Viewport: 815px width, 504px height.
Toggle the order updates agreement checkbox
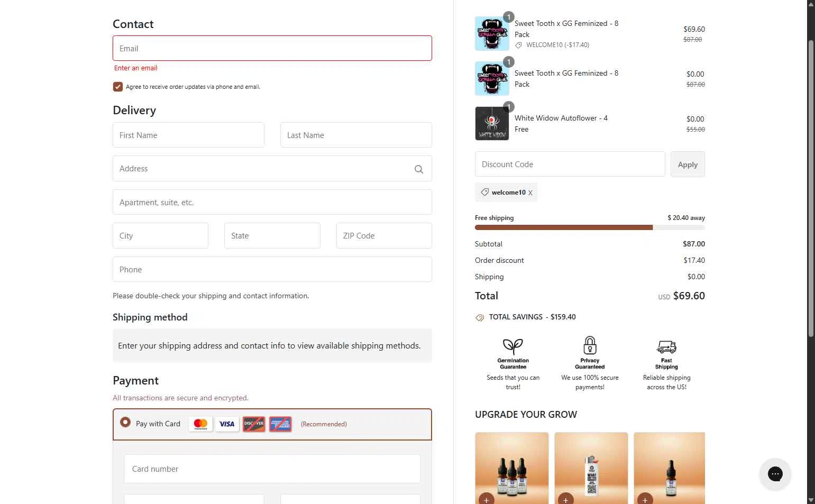click(x=118, y=87)
